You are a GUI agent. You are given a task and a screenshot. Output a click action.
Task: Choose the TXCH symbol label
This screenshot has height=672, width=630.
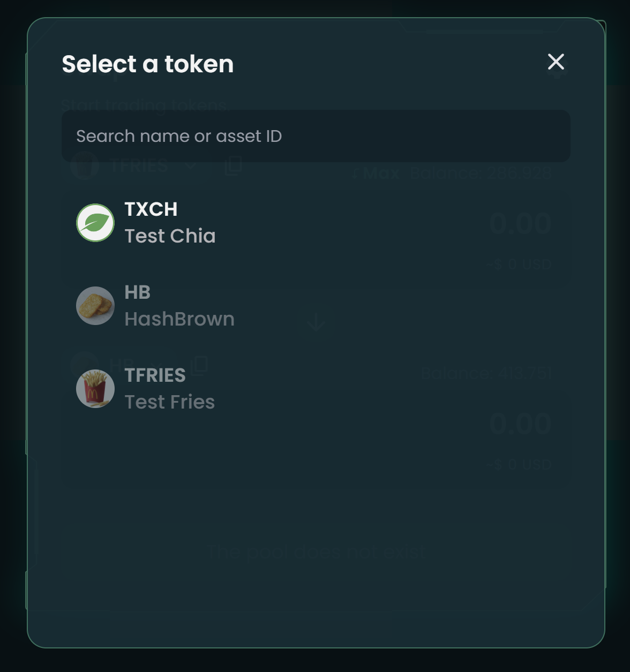pos(151,209)
